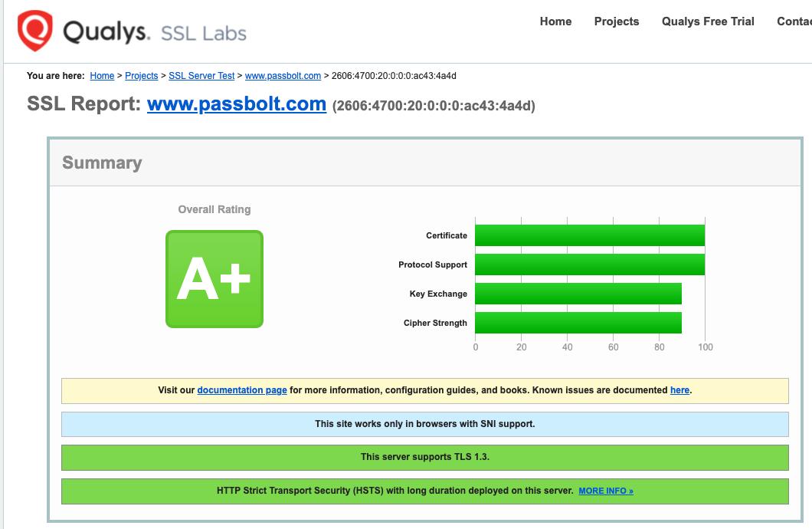The height and width of the screenshot is (529, 812).
Task: Click the known issues 'here' link
Action: click(x=679, y=390)
